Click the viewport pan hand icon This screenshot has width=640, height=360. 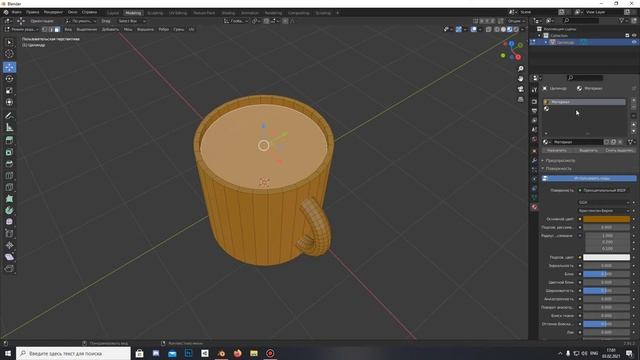click(520, 79)
